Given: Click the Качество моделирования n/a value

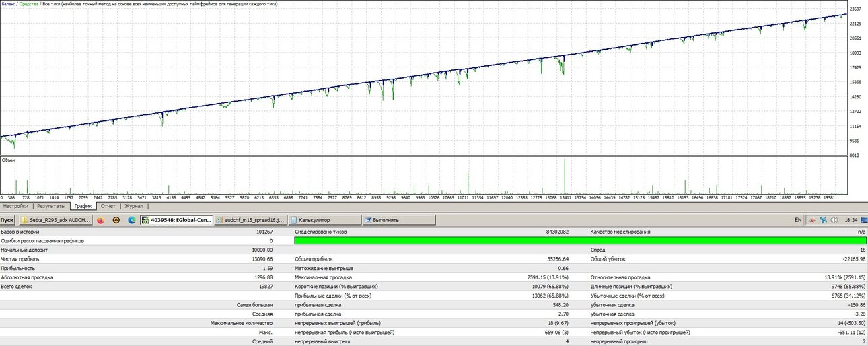Looking at the screenshot, I should click(x=862, y=232).
